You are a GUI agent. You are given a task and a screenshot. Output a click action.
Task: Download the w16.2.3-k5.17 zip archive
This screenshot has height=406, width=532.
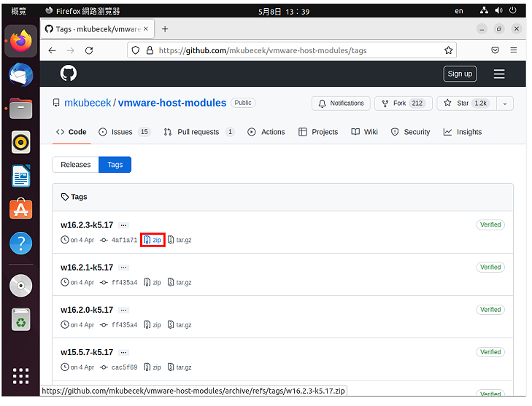tap(153, 240)
